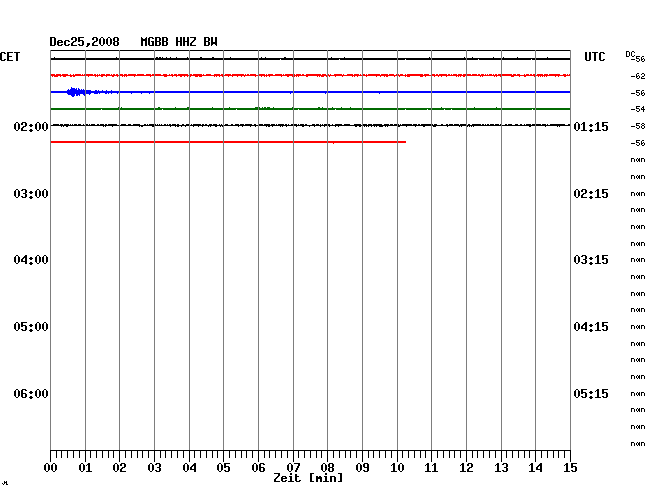Select the 02:00 CET time label
Image resolution: width=650 pixels, height=494 pixels.
point(31,126)
